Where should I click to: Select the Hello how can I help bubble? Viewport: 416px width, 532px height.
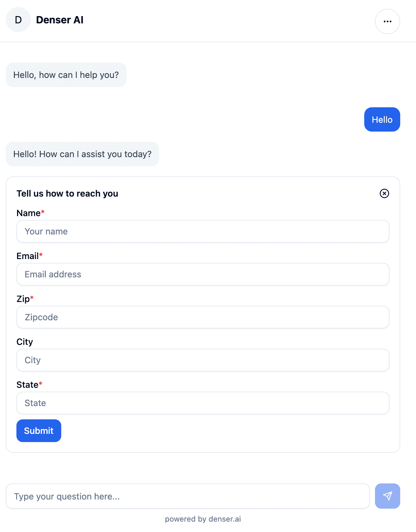point(66,75)
